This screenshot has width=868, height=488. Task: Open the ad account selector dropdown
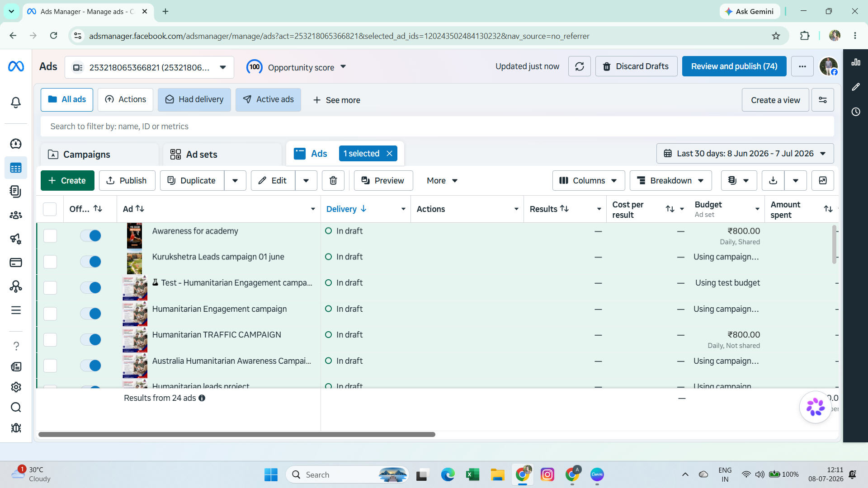pyautogui.click(x=149, y=67)
